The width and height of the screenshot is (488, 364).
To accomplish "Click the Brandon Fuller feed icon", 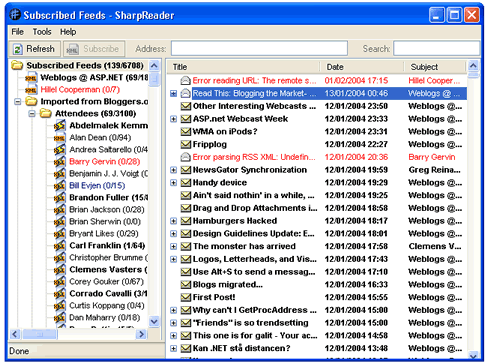I will 60,198.
